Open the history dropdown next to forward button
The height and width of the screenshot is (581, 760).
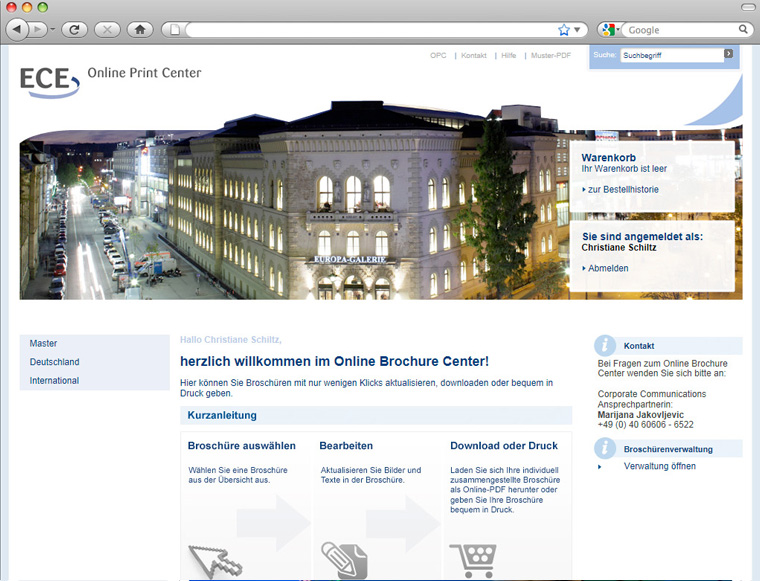52,30
